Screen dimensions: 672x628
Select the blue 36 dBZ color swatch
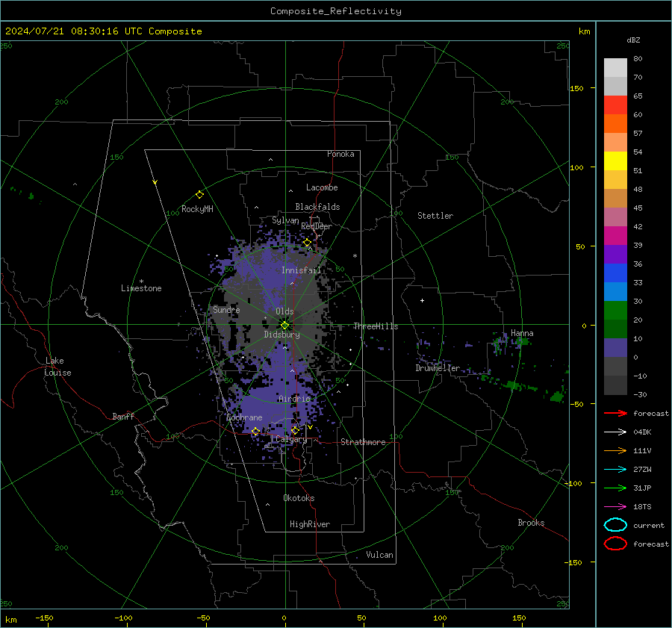click(615, 273)
